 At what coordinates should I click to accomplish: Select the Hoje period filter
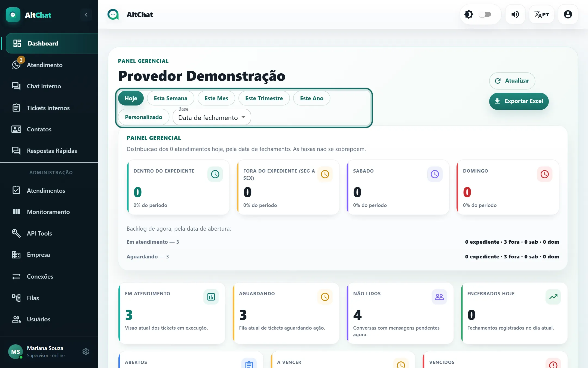[131, 98]
